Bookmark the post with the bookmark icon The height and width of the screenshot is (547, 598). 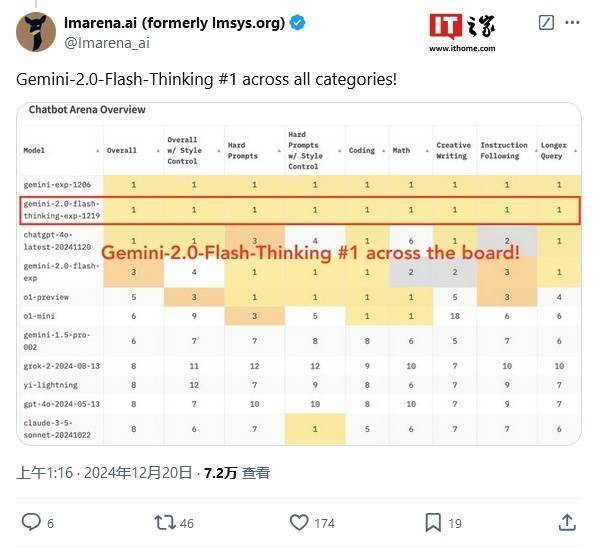[x=433, y=522]
